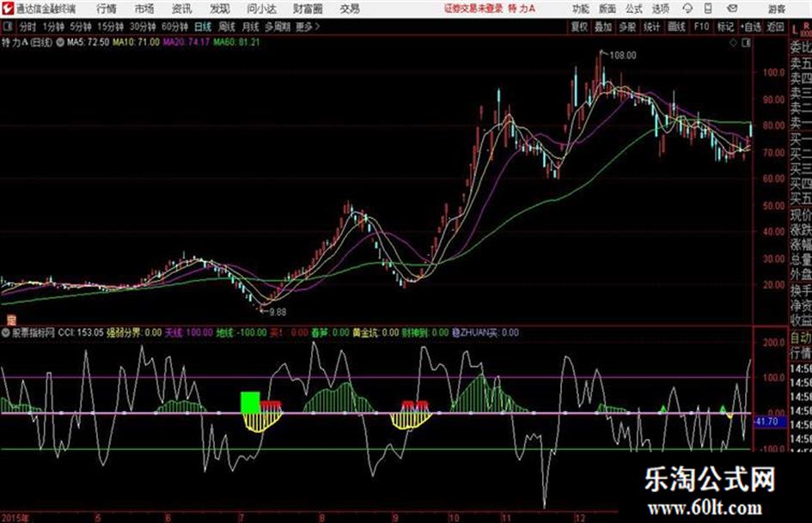
Task: Select the 日线 period tab
Action: click(203, 27)
